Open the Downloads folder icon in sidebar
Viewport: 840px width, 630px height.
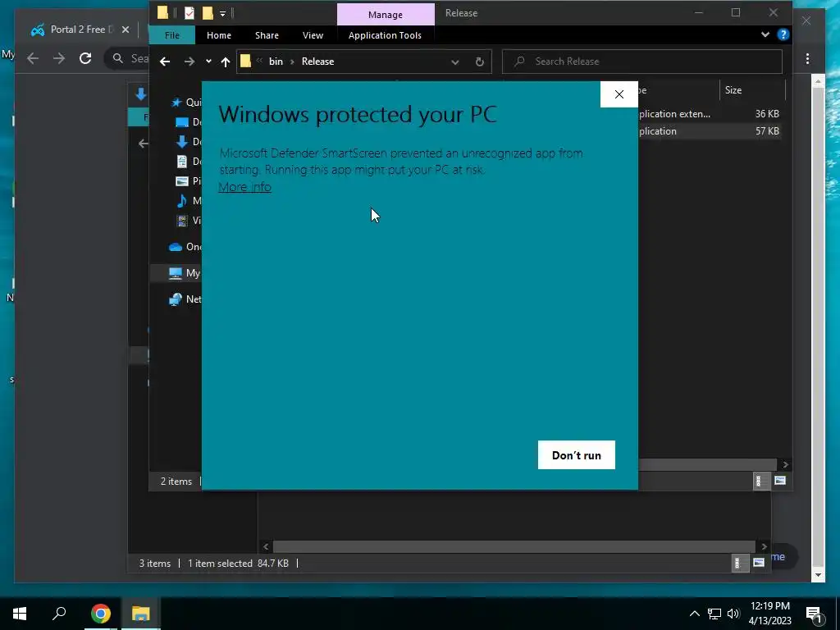pos(182,141)
